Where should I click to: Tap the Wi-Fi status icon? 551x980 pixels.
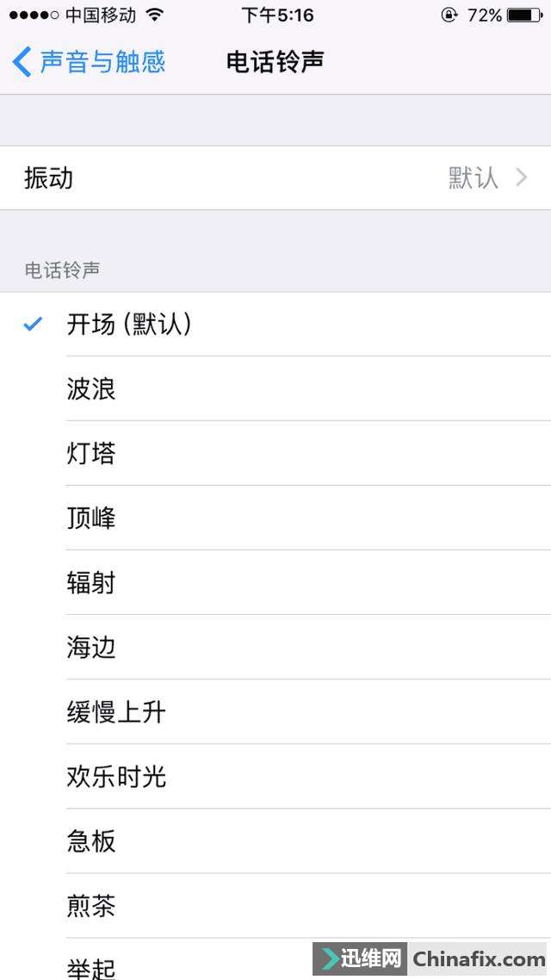click(x=154, y=15)
